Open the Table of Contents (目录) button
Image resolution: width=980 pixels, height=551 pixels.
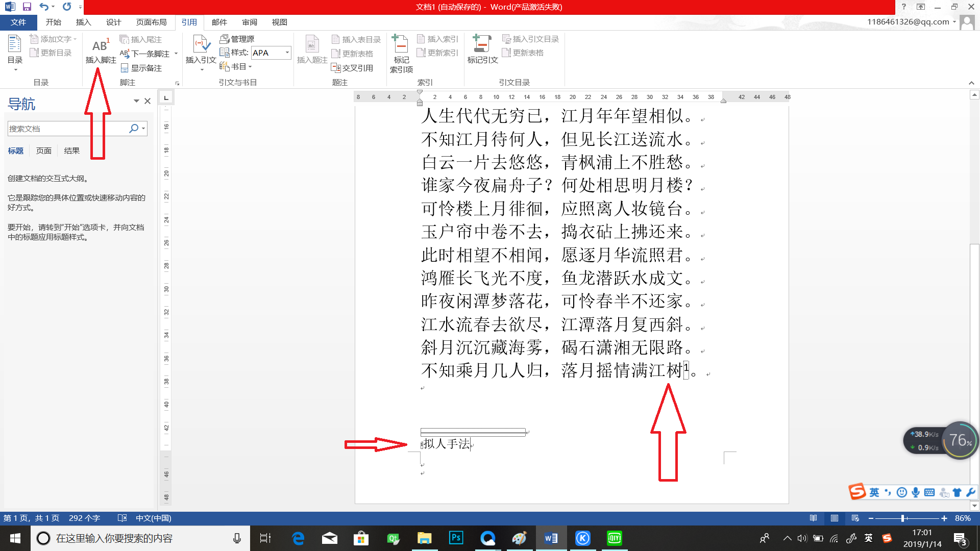pyautogui.click(x=15, y=53)
